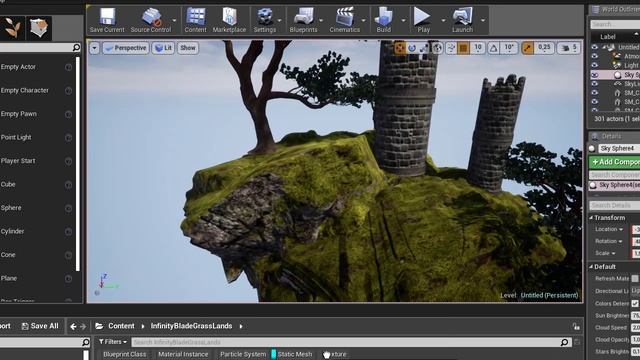The height and width of the screenshot is (360, 640).
Task: Click the Untitled (Persistent) level link
Action: 549,295
